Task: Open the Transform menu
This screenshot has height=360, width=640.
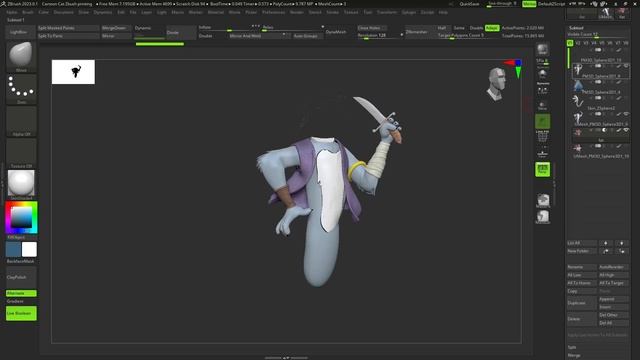Action: tap(387, 12)
